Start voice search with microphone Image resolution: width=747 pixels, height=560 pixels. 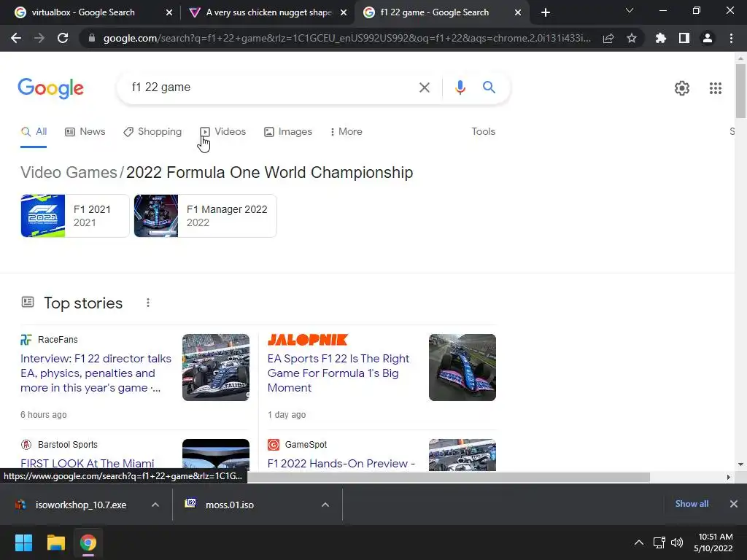(x=460, y=87)
